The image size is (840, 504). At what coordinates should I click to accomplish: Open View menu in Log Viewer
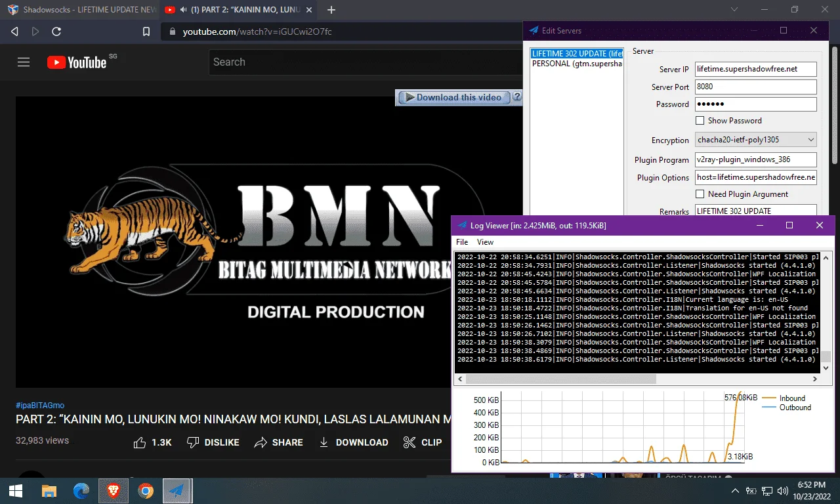[485, 242]
